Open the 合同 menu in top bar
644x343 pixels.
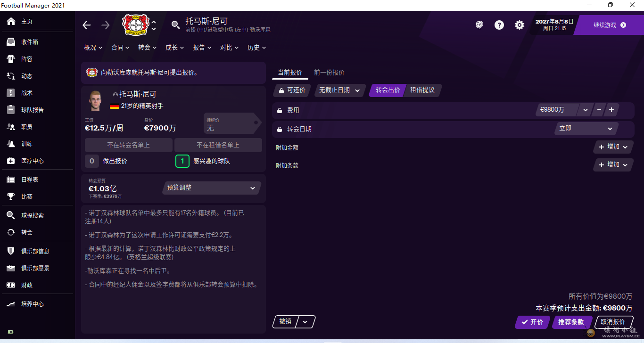120,48
